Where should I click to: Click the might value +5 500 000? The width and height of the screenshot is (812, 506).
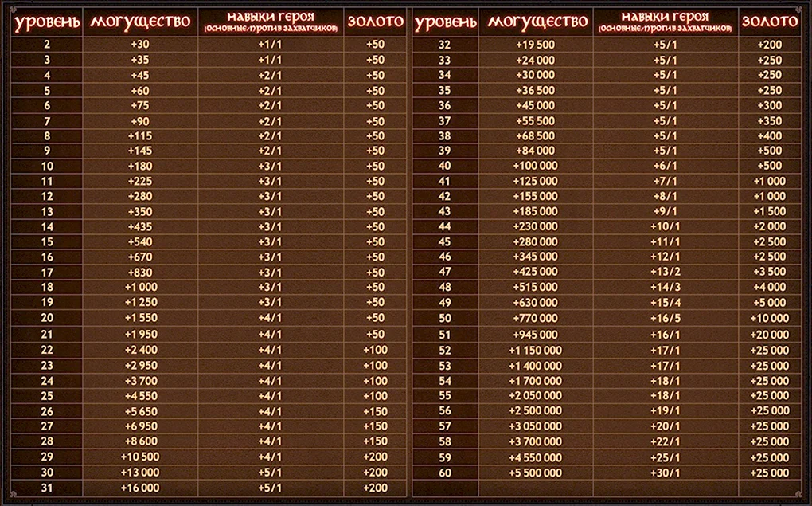tap(536, 473)
